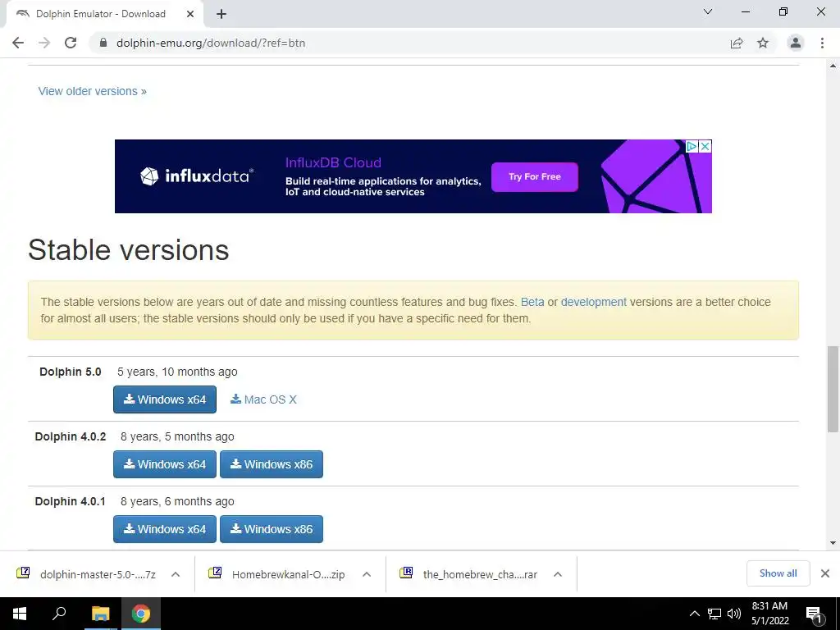Open View older versions link

point(92,91)
